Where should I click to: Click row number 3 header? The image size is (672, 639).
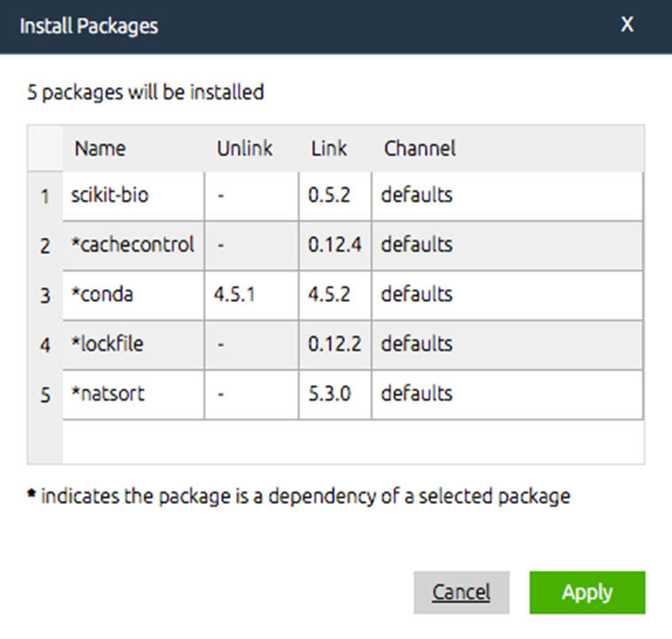45,296
